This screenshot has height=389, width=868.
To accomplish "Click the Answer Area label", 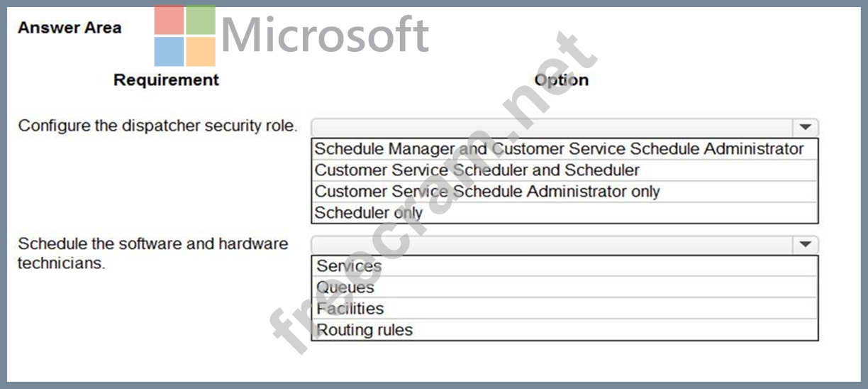I will click(x=69, y=28).
